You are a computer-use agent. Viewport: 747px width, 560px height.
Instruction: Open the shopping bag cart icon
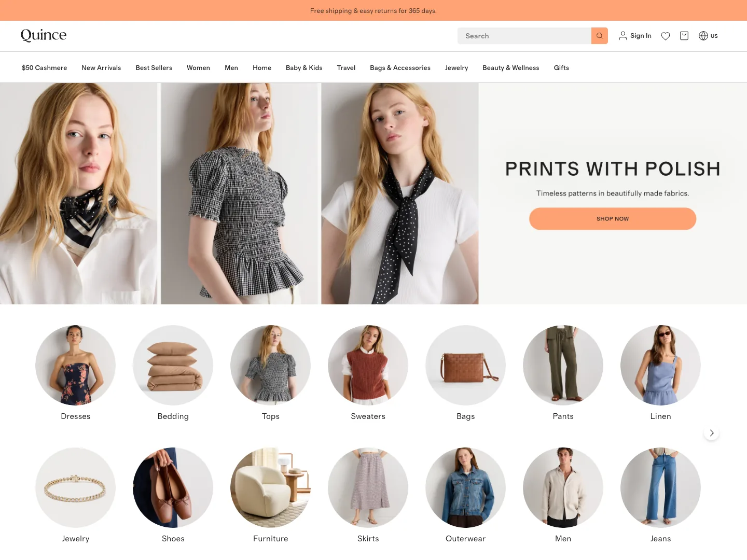pos(684,36)
